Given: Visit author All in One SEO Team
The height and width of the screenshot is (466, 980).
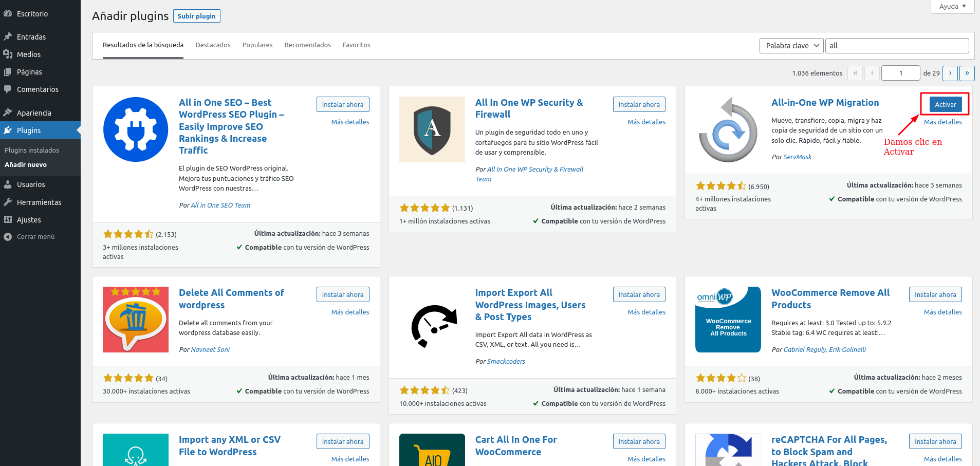Looking at the screenshot, I should (220, 206).
